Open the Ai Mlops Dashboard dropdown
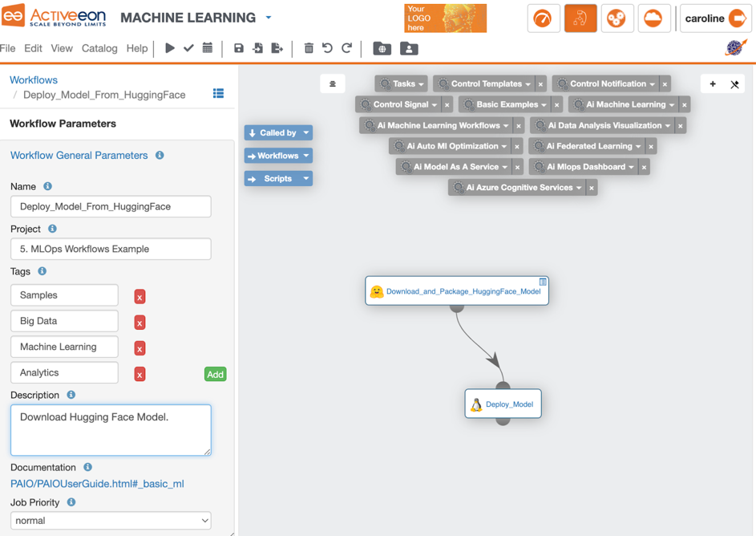The height and width of the screenshot is (536, 756). click(584, 167)
